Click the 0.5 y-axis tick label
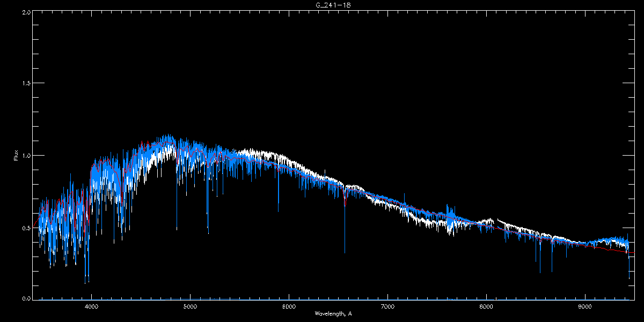Viewport: 644px width, 322px height. (x=25, y=228)
